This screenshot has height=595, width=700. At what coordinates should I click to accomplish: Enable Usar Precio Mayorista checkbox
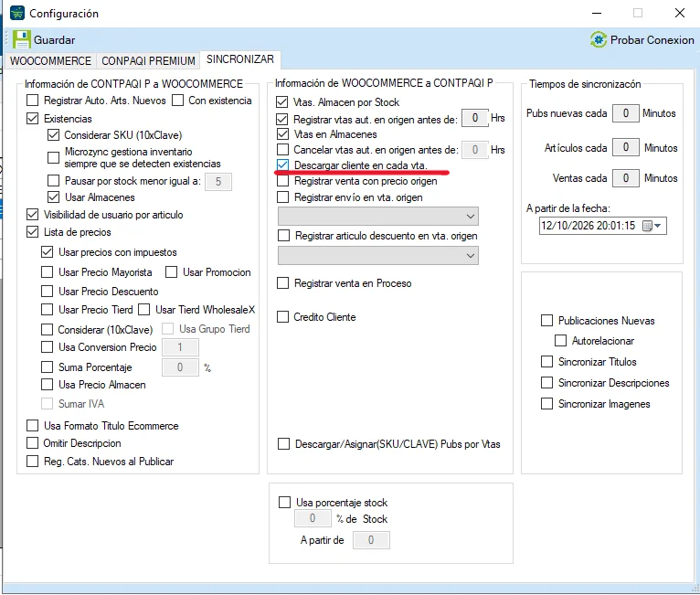[x=47, y=271]
